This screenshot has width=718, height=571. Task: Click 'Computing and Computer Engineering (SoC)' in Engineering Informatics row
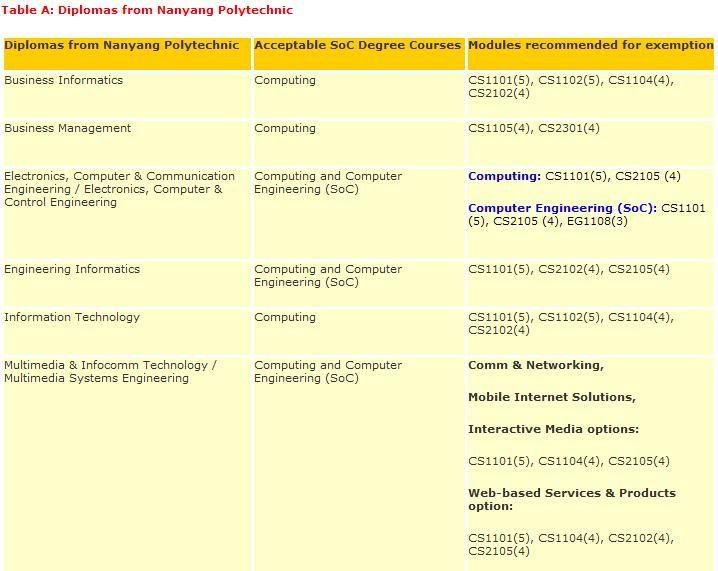click(328, 276)
